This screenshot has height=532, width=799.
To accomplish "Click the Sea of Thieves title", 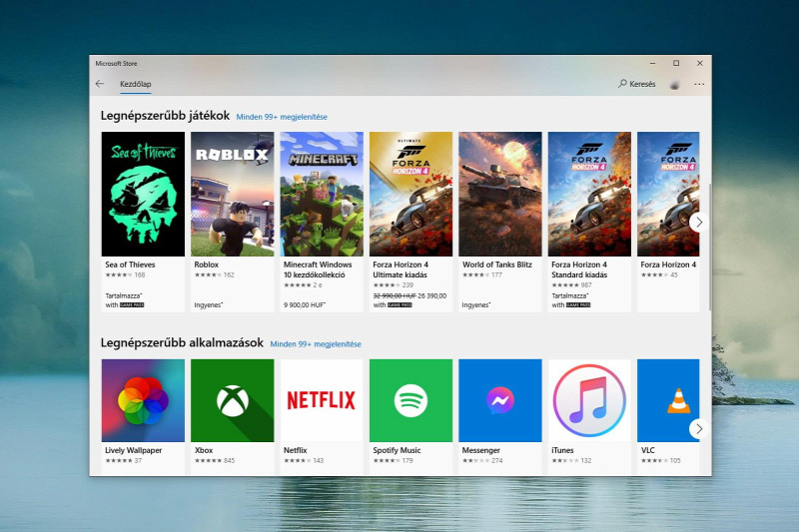I will (x=130, y=265).
